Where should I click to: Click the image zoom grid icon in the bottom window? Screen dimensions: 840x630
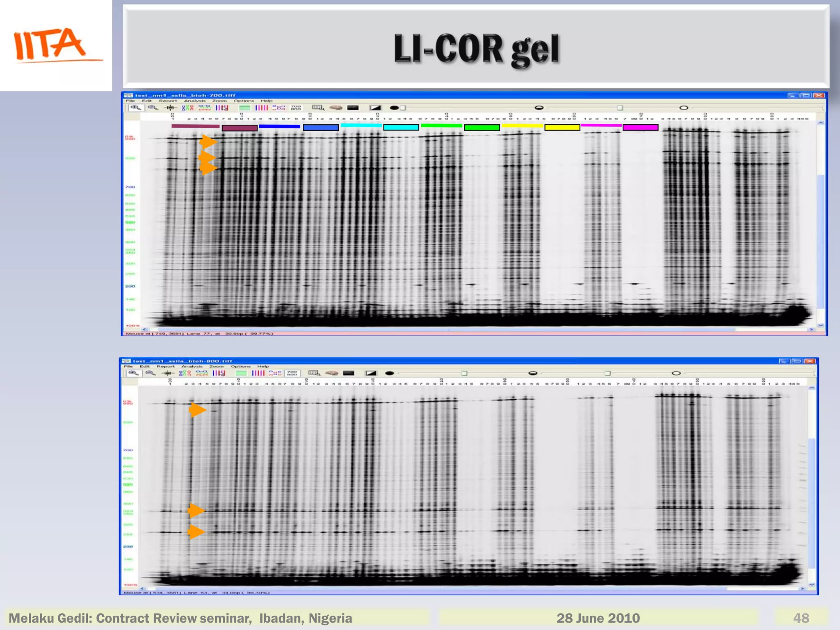(314, 373)
